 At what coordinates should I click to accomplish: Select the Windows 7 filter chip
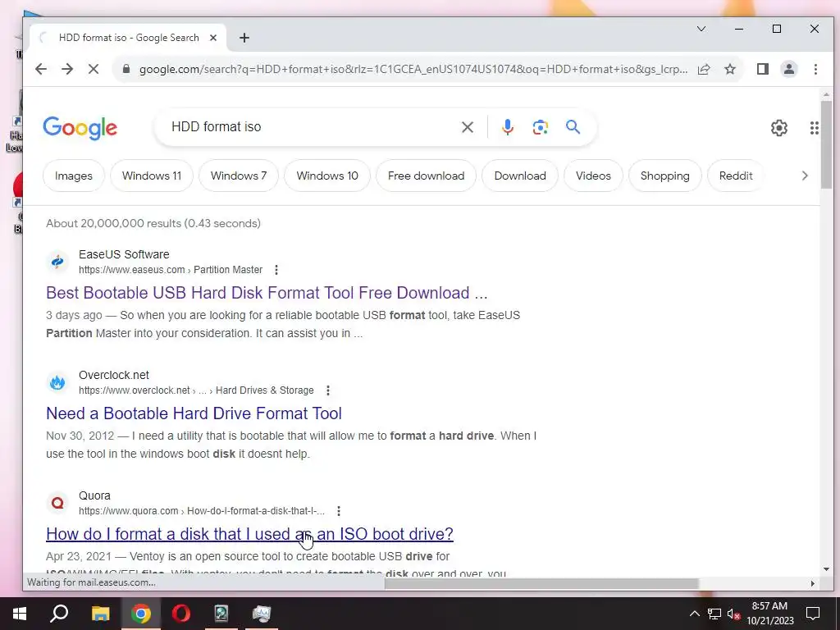point(239,176)
